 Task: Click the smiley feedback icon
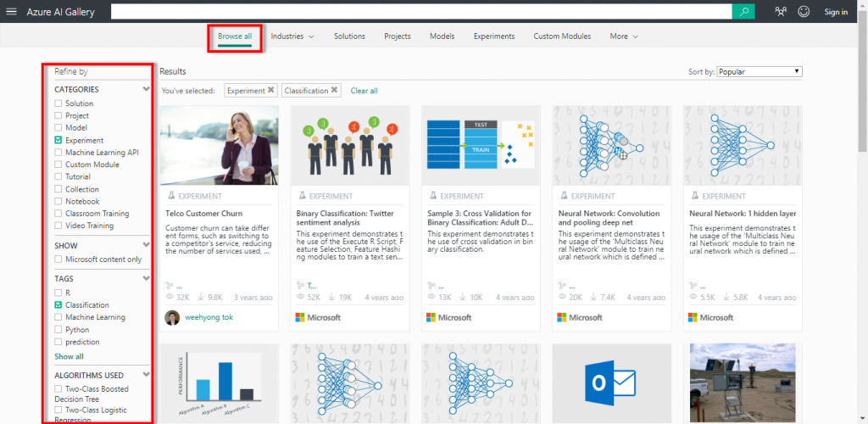pyautogui.click(x=804, y=12)
